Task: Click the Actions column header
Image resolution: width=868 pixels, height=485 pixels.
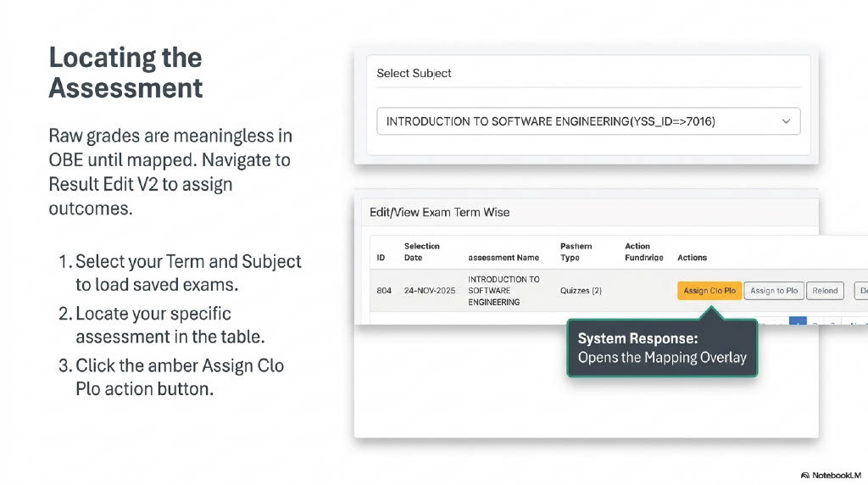Action: [692, 258]
